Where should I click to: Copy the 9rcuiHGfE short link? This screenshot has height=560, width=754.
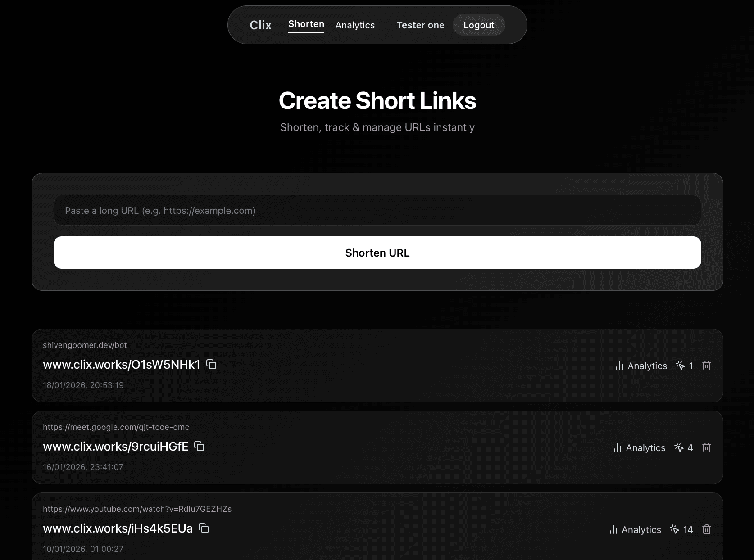point(199,446)
